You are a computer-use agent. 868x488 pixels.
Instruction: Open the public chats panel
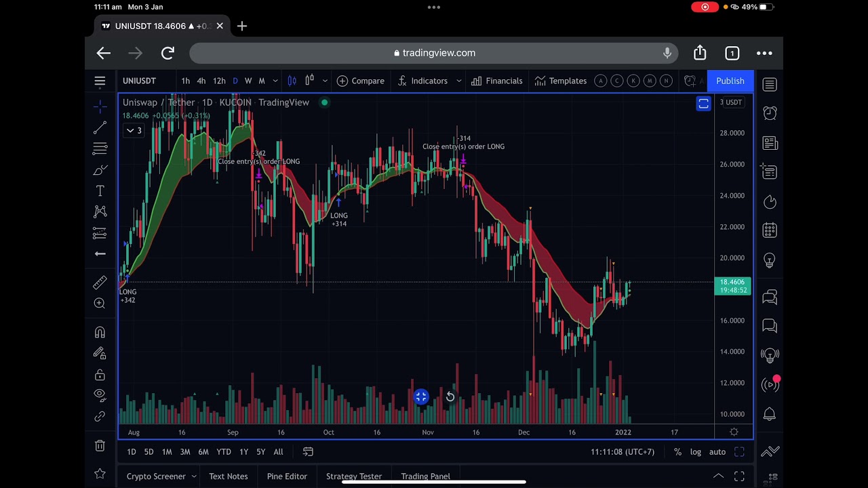[770, 297]
